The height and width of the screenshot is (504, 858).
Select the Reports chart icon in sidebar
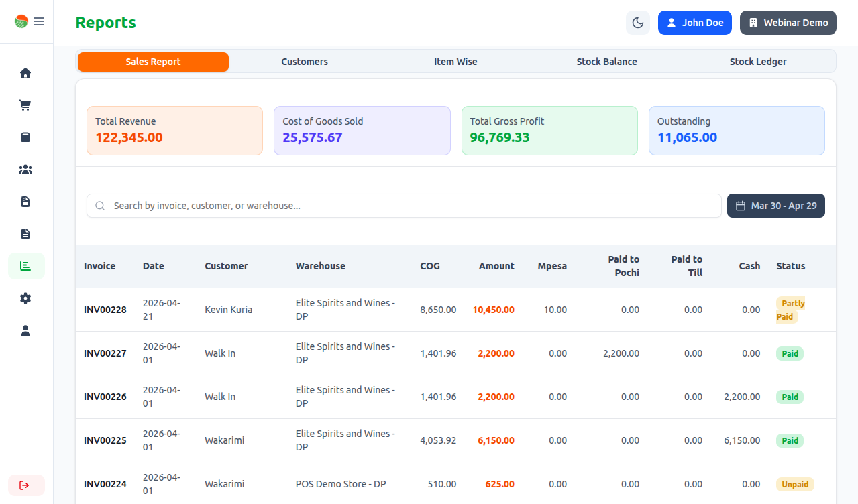tap(26, 266)
